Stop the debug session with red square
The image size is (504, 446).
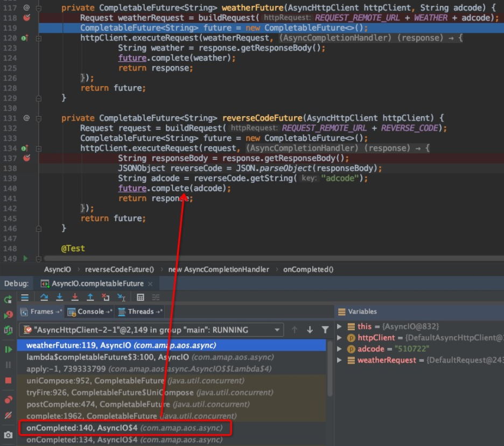click(x=8, y=380)
